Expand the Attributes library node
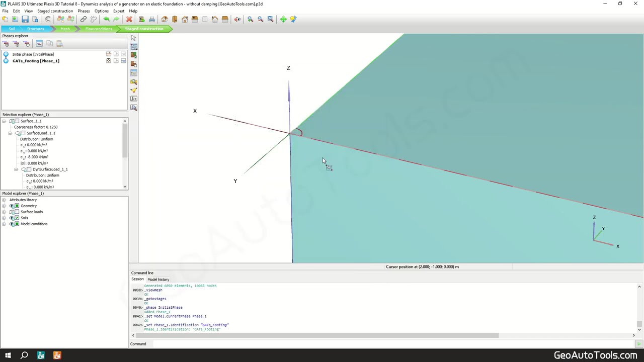644x362 pixels. (x=4, y=200)
